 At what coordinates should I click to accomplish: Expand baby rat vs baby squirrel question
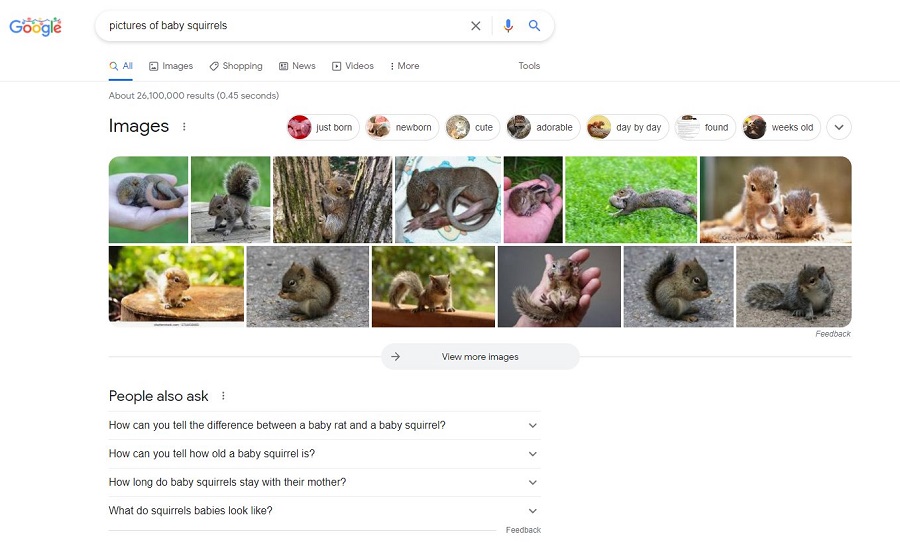coord(324,425)
